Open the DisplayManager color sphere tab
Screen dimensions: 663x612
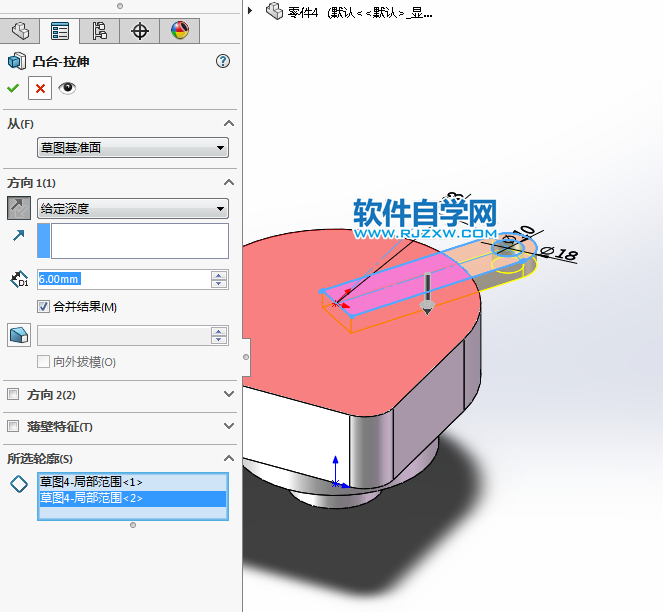(180, 31)
